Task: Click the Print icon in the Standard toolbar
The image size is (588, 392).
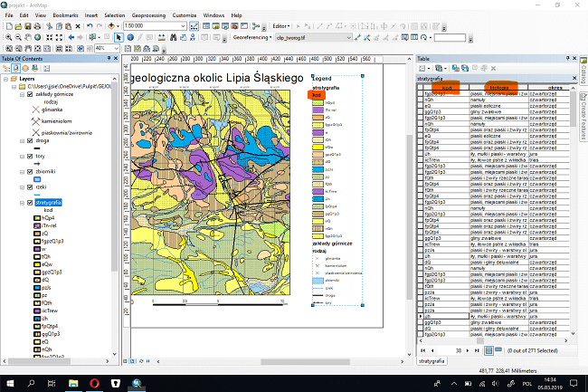Action: coord(37,26)
